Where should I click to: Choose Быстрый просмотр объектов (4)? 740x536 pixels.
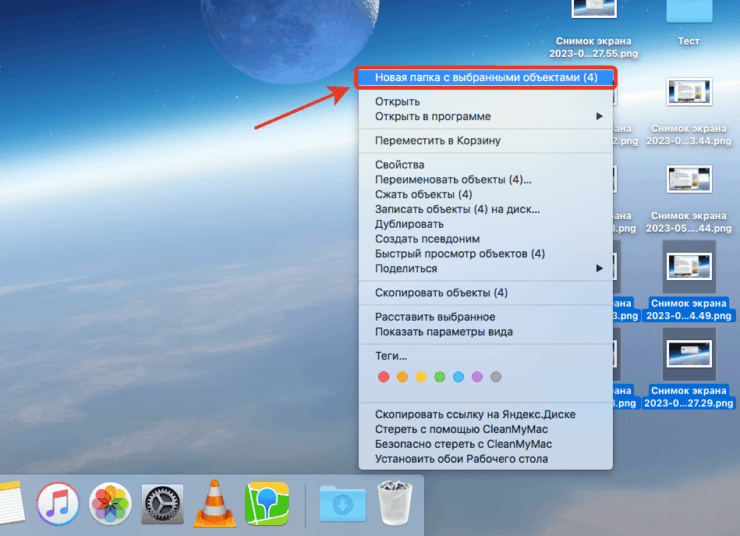pos(486,254)
